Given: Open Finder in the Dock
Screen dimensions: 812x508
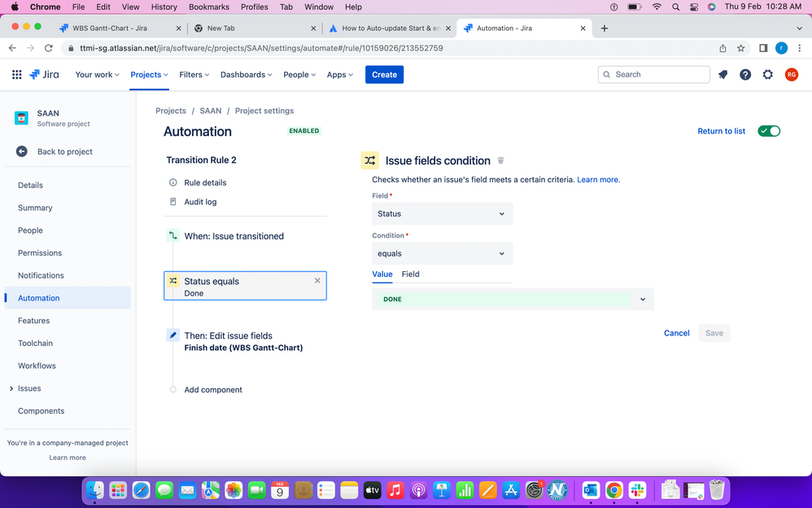Looking at the screenshot, I should coord(94,490).
